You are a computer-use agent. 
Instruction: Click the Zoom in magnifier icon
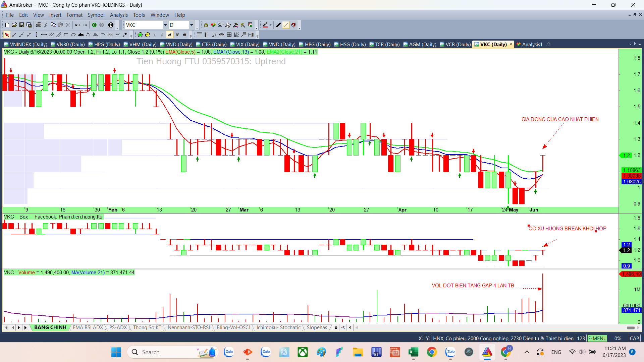pyautogui.click(x=140, y=35)
